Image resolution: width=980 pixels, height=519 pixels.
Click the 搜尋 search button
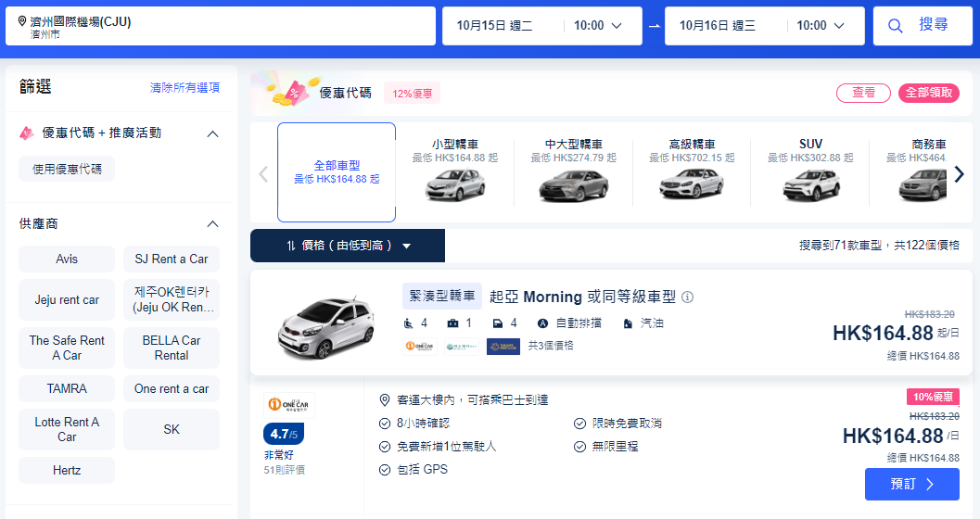923,26
